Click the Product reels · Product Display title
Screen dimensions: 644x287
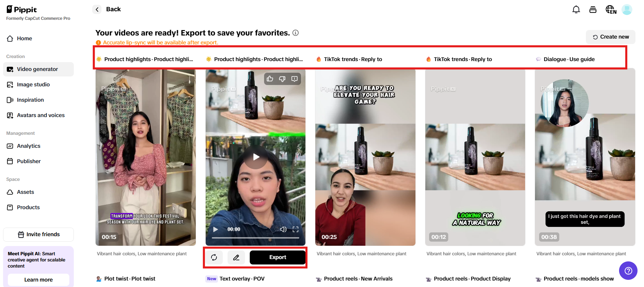[x=472, y=279]
